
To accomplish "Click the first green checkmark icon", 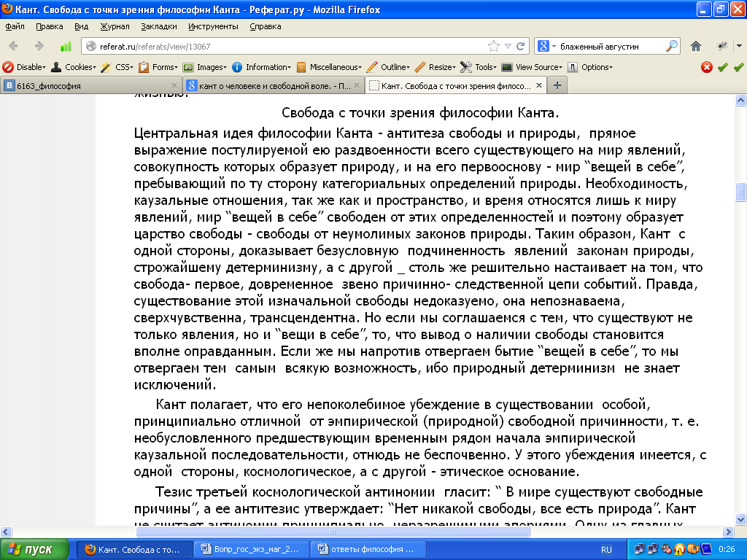I will [x=723, y=67].
